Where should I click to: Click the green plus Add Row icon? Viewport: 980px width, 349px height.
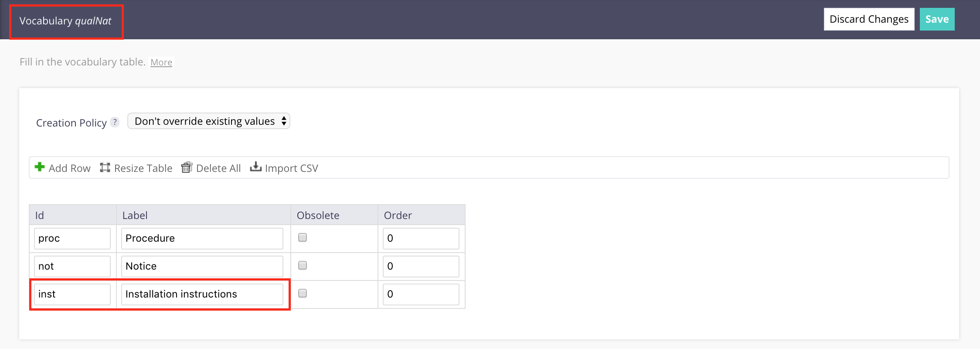tap(40, 167)
